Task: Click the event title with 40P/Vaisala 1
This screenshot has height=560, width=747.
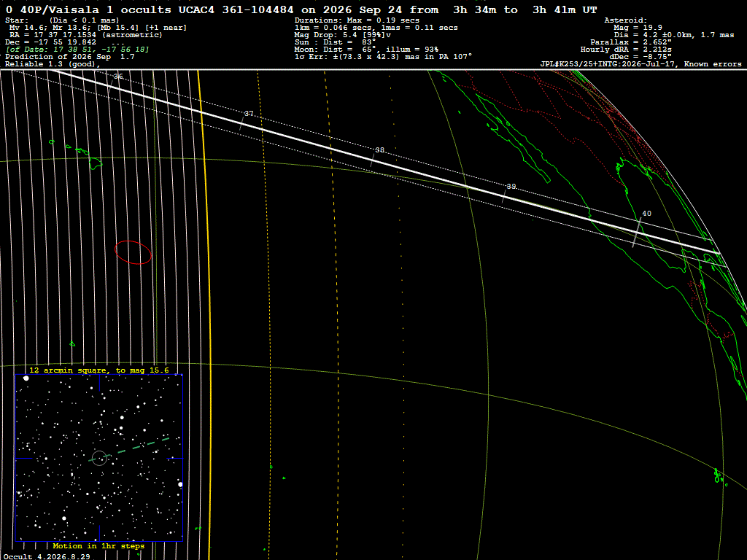Action: point(301,9)
